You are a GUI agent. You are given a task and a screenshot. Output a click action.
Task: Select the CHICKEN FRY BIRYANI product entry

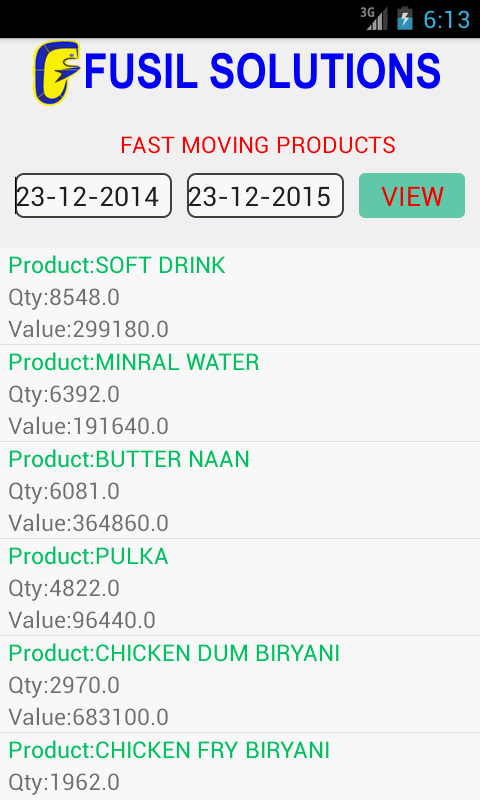point(240,766)
